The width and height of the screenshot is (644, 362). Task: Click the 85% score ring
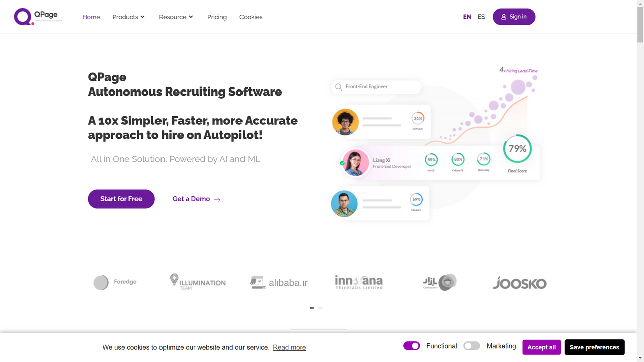[431, 160]
